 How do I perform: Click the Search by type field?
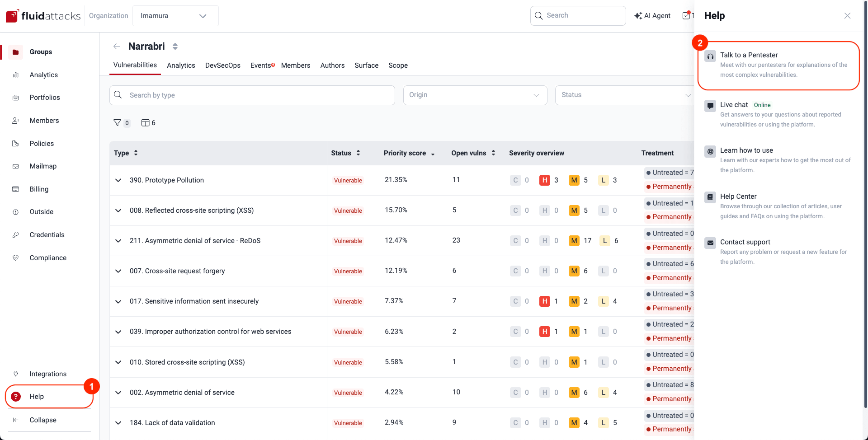(x=252, y=95)
